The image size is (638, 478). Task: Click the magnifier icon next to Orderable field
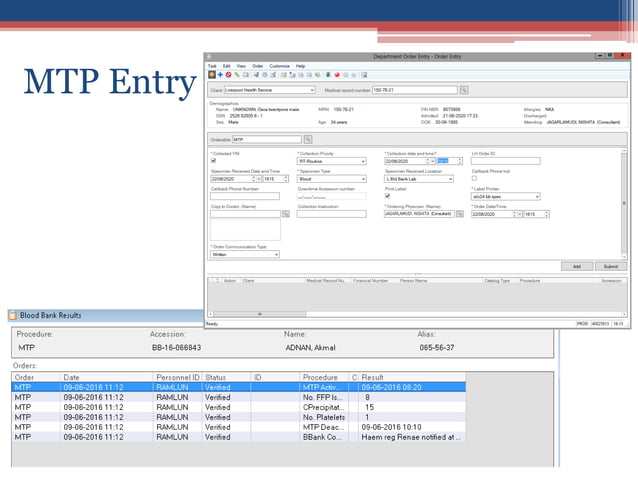(x=308, y=139)
